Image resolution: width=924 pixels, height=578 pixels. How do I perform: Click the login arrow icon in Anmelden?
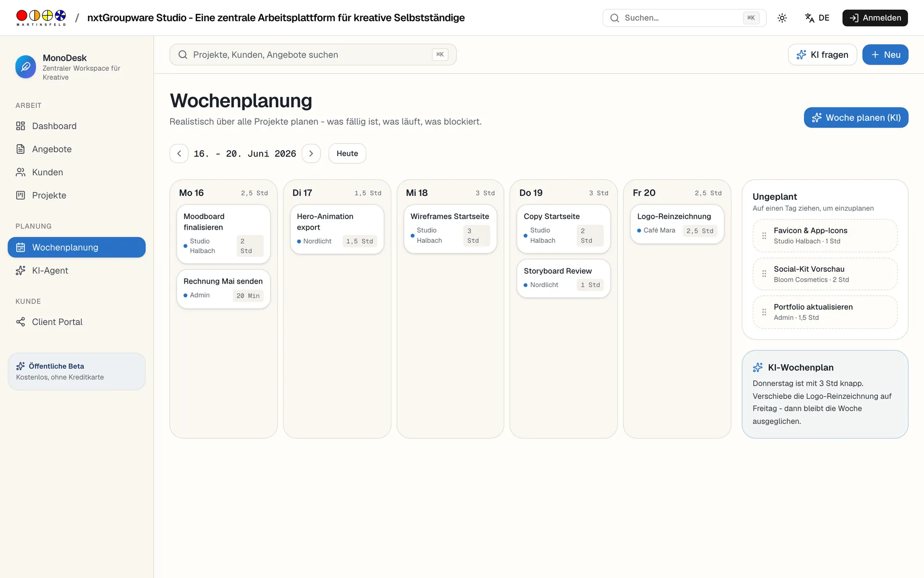[854, 18]
